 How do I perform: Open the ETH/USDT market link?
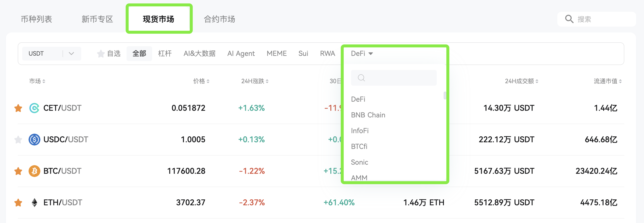pyautogui.click(x=63, y=203)
